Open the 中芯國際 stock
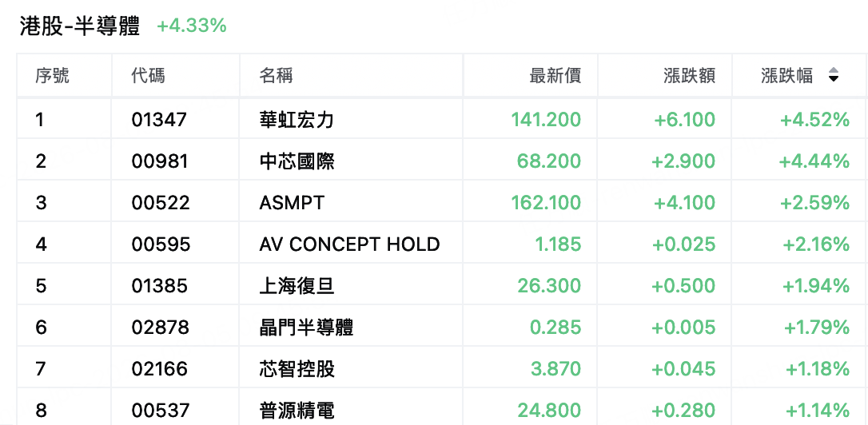The image size is (868, 425). [x=297, y=161]
